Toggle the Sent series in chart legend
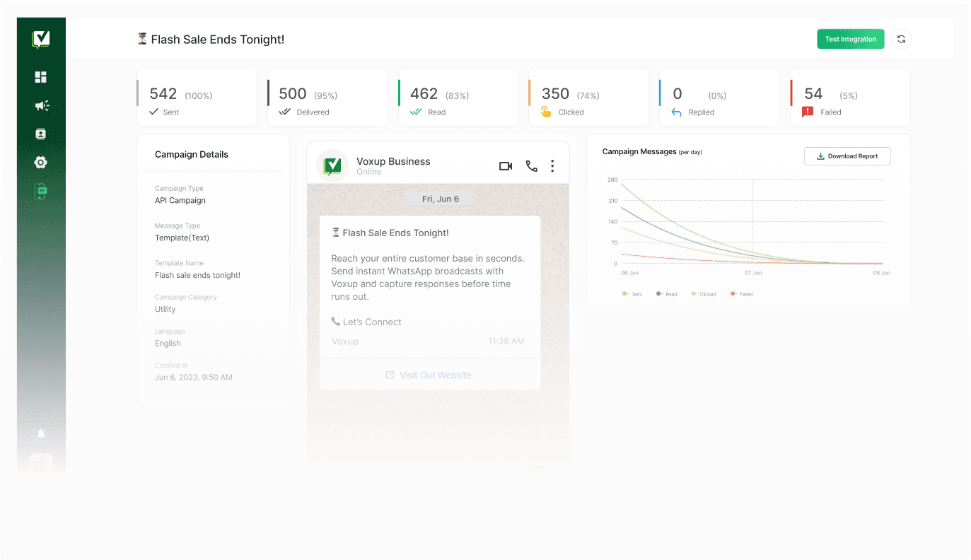971x560 pixels. (632, 294)
